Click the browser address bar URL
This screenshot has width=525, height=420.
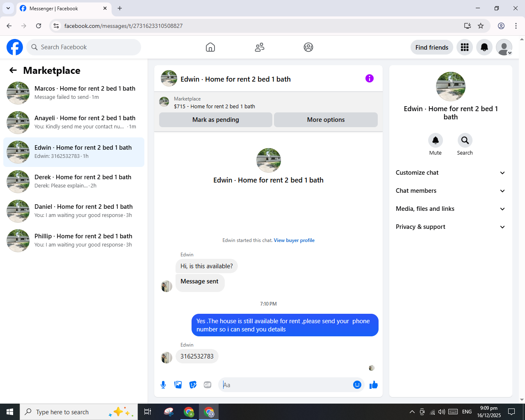[123, 26]
